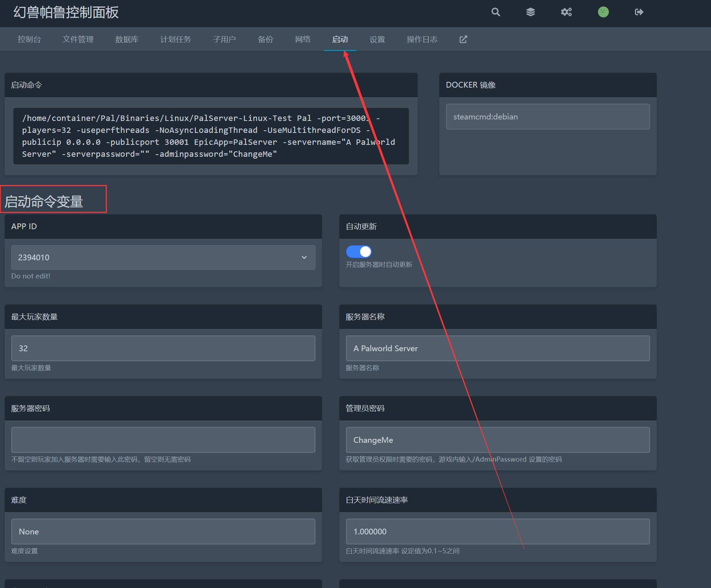
Task: Click the DOCKER 镜像 steamcmd:debian field
Action: coord(548,117)
